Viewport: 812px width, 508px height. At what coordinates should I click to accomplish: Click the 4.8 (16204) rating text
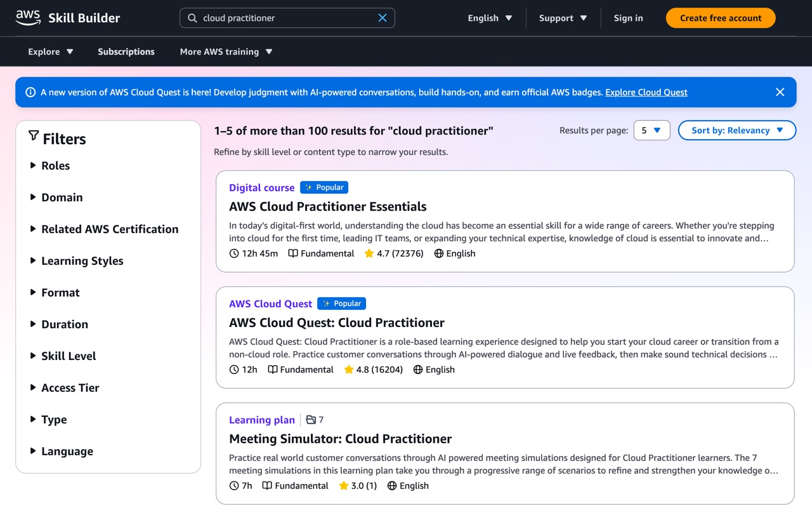click(x=379, y=370)
